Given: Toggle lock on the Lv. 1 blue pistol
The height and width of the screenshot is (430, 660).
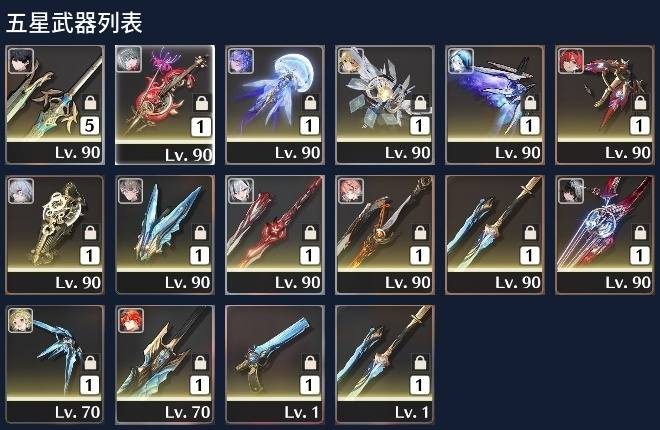Looking at the screenshot, I should click(310, 362).
